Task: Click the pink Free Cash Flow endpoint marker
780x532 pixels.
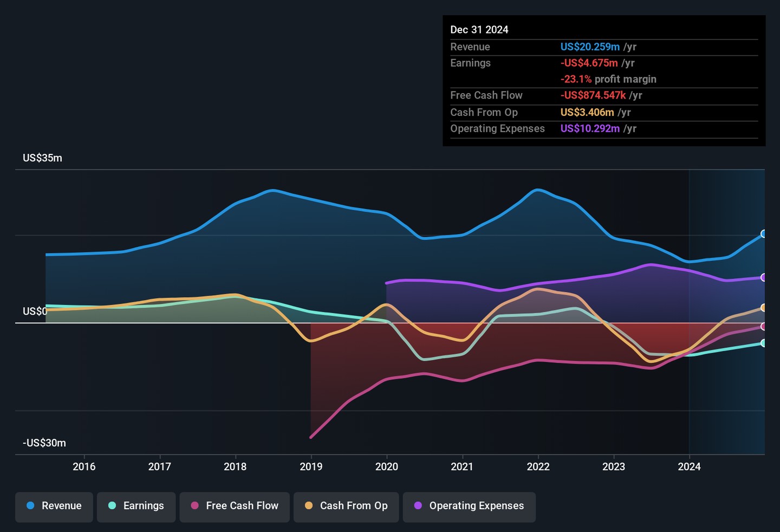Action: 763,327
